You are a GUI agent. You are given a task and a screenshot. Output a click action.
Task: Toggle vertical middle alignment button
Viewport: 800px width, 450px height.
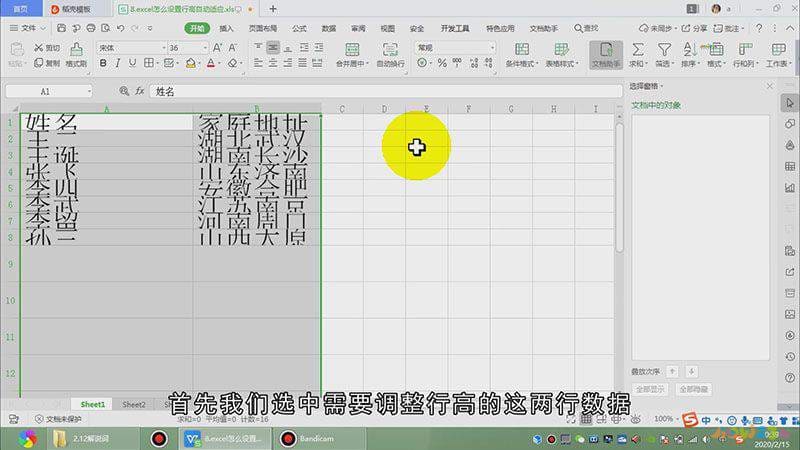[273, 47]
